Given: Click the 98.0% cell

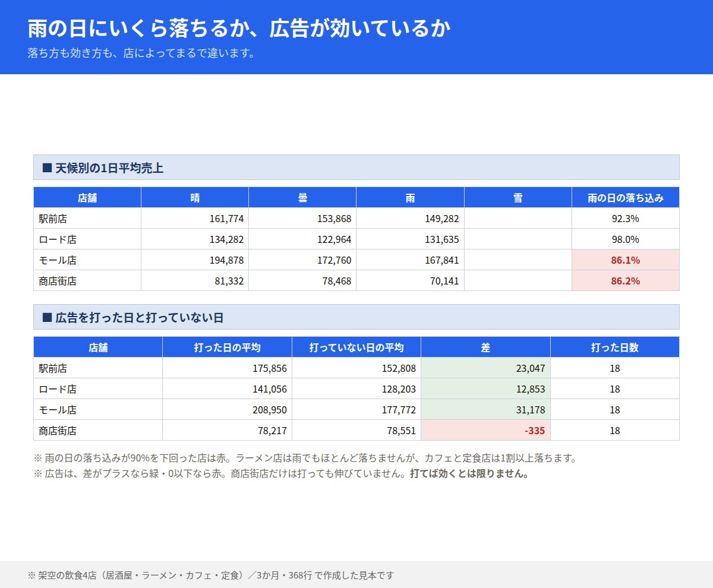Looking at the screenshot, I should [x=626, y=239].
